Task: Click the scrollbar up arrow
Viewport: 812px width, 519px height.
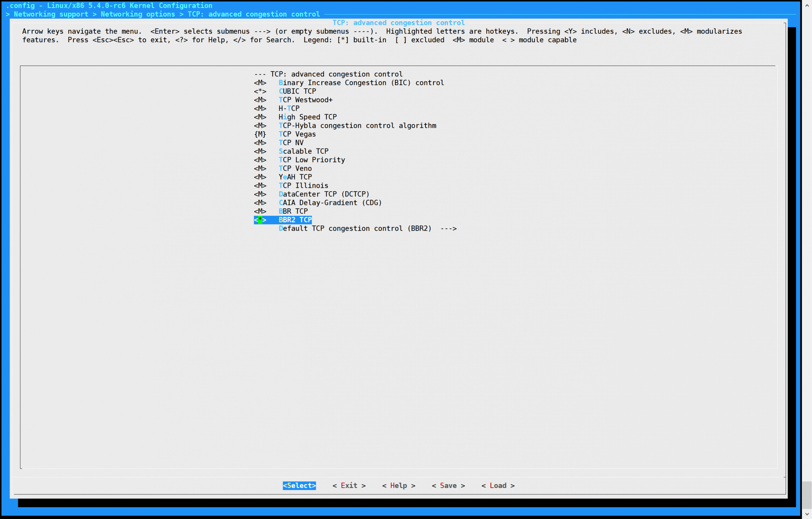Action: [x=807, y=5]
